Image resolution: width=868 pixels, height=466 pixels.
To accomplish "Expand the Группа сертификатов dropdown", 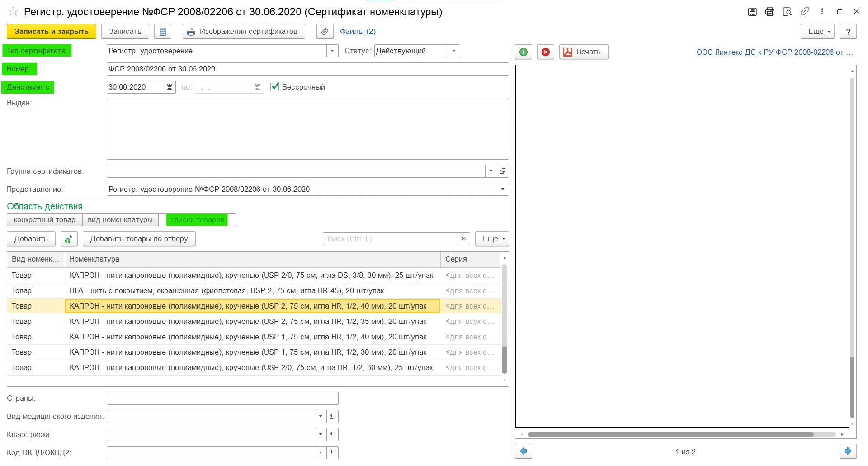I will click(x=491, y=171).
